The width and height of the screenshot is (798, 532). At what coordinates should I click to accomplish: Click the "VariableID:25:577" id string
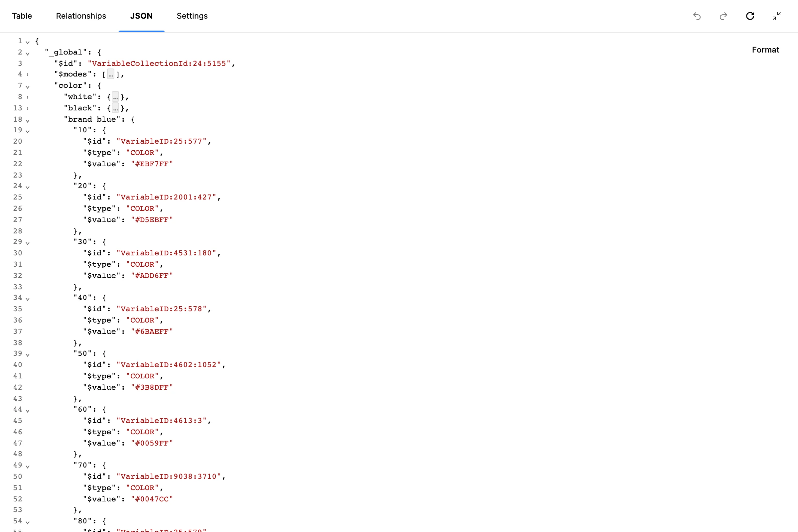click(x=162, y=142)
